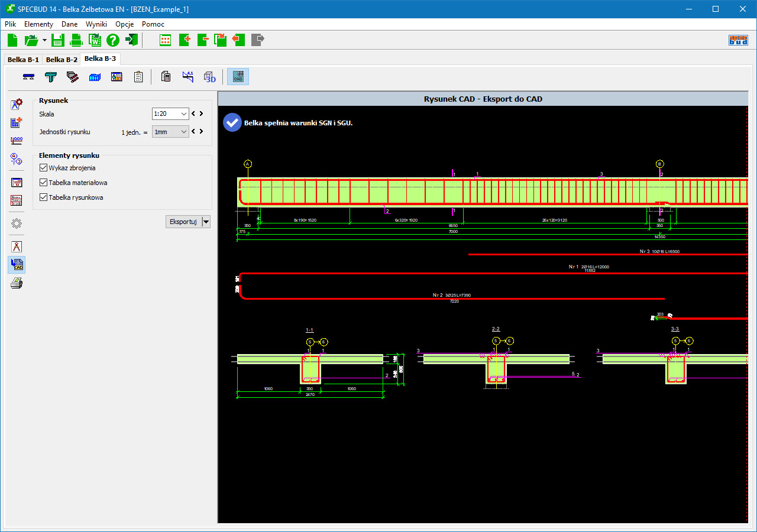Click the calculator icon in beam toolbar
This screenshot has height=532, width=757.
(x=166, y=77)
